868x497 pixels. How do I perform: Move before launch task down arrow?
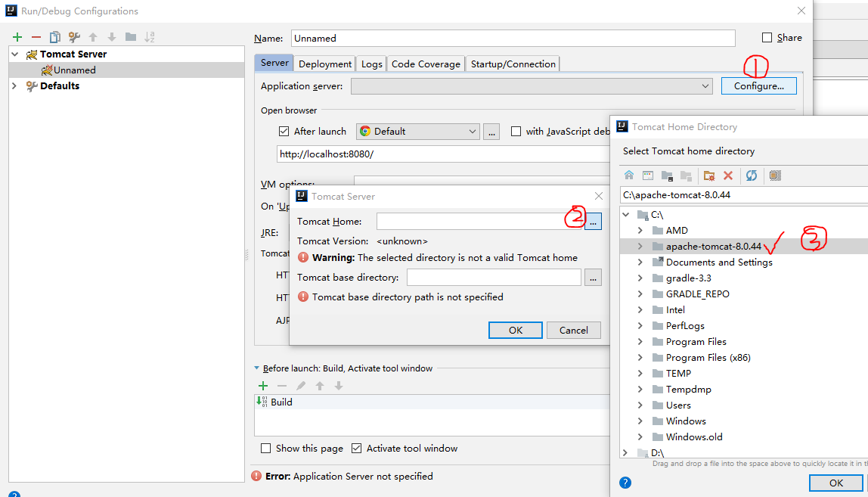[x=338, y=386]
